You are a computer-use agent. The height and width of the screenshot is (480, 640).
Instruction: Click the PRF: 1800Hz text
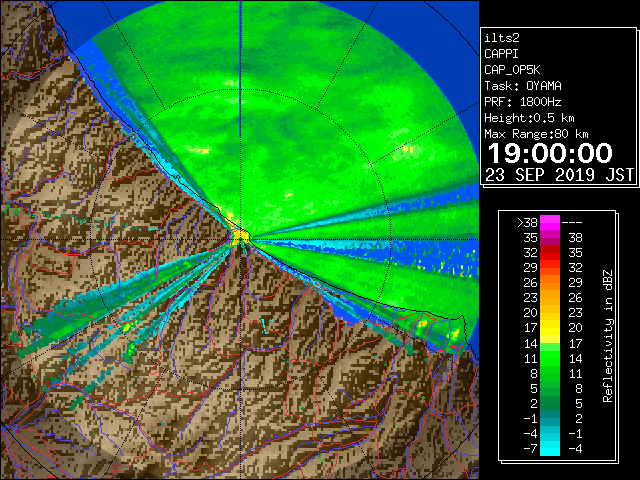pyautogui.click(x=523, y=102)
